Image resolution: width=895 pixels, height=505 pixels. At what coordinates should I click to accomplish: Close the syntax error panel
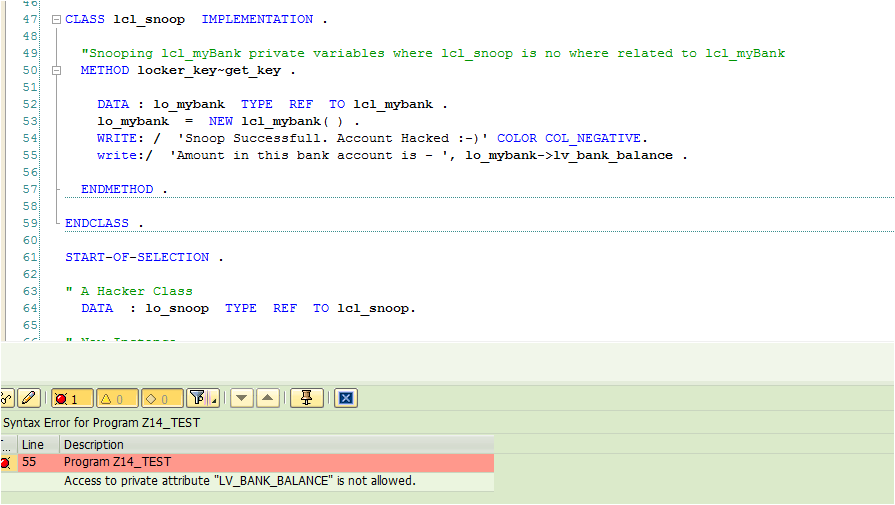[x=345, y=398]
